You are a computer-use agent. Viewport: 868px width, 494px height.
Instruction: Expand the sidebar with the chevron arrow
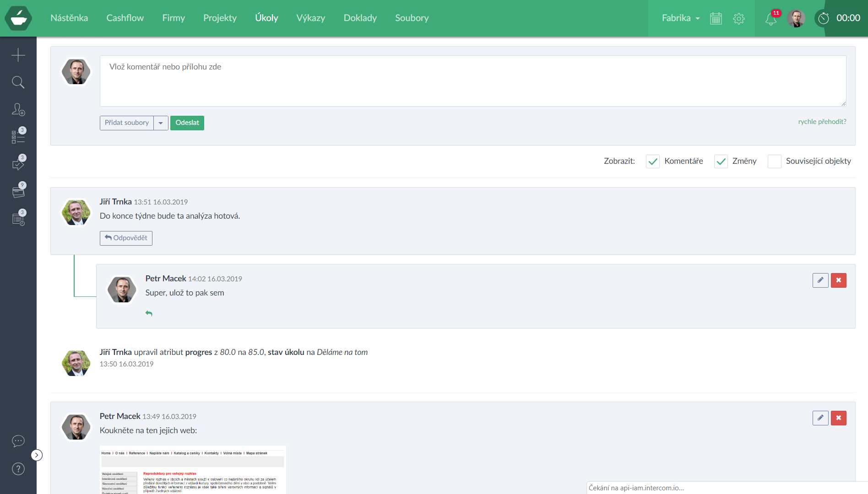[37, 455]
